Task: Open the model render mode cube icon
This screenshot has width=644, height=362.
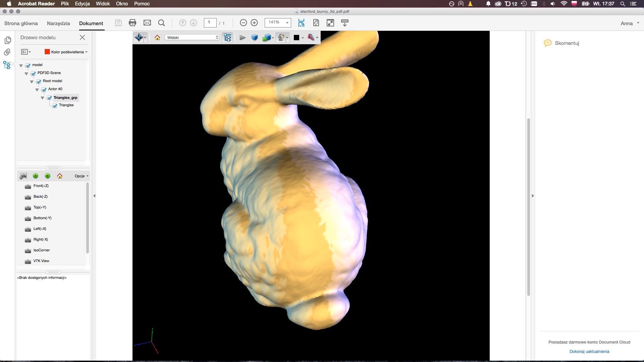Action: pyautogui.click(x=266, y=38)
